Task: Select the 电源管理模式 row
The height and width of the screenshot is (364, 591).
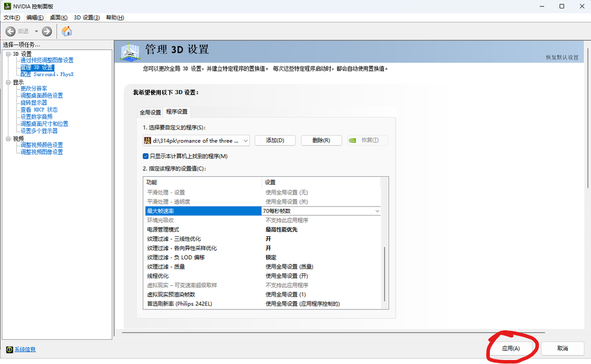Action: [263, 230]
